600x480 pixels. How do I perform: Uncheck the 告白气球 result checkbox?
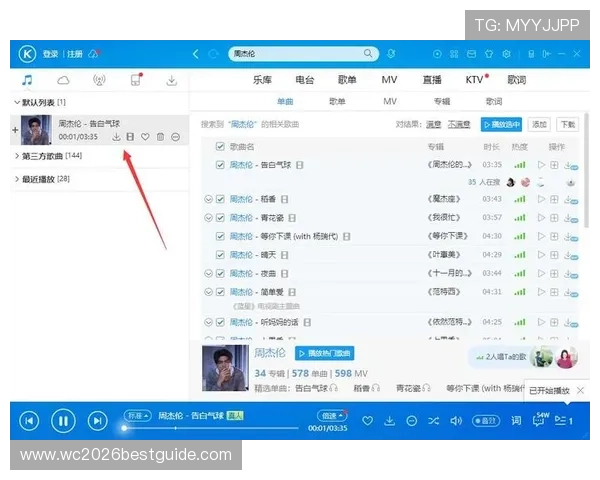click(x=220, y=165)
